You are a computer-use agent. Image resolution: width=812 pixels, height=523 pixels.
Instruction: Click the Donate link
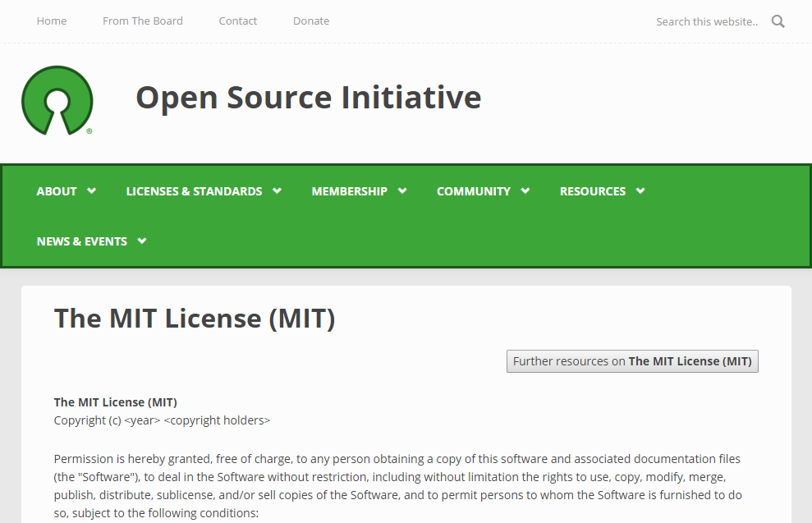(311, 21)
